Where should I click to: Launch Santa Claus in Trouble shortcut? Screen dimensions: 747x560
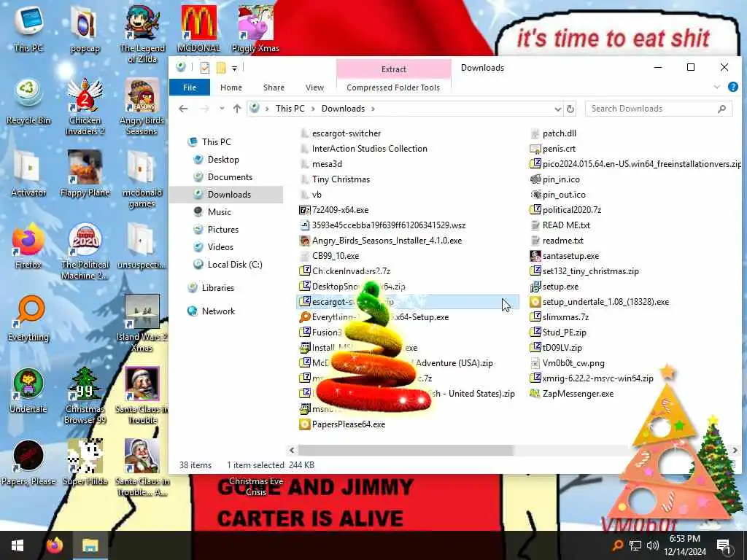point(142,395)
